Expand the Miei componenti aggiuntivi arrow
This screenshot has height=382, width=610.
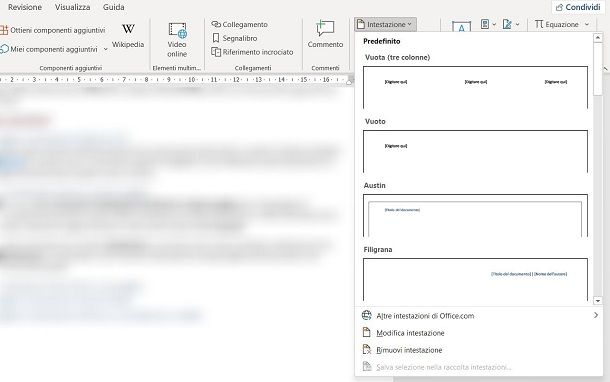[105, 49]
